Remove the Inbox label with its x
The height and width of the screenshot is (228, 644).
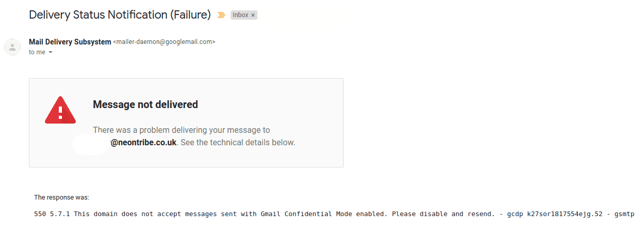(x=253, y=16)
